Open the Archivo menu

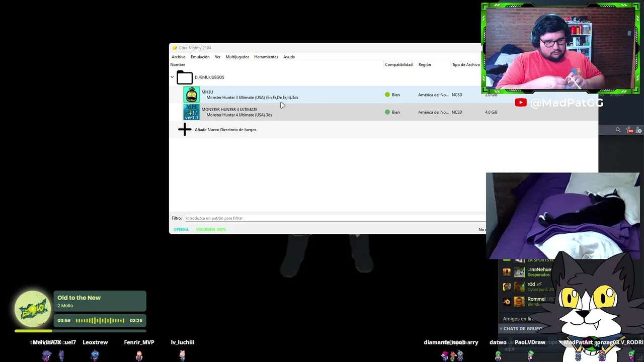tap(178, 57)
